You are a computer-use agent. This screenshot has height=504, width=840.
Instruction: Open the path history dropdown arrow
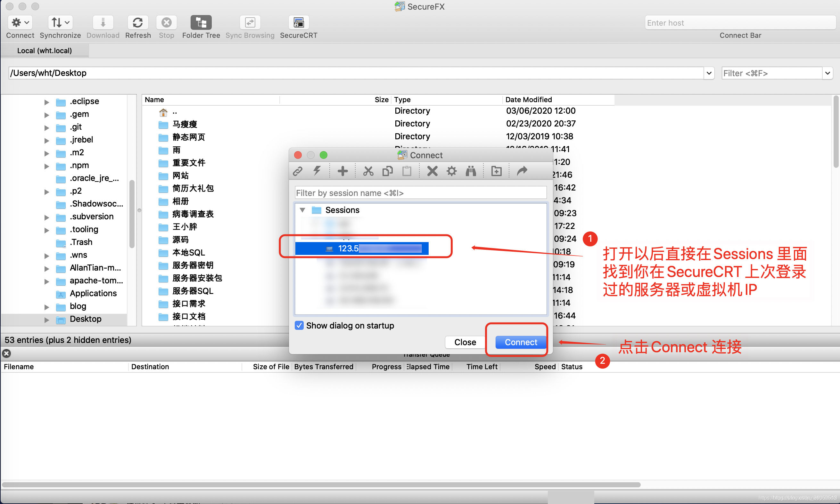[x=709, y=73]
